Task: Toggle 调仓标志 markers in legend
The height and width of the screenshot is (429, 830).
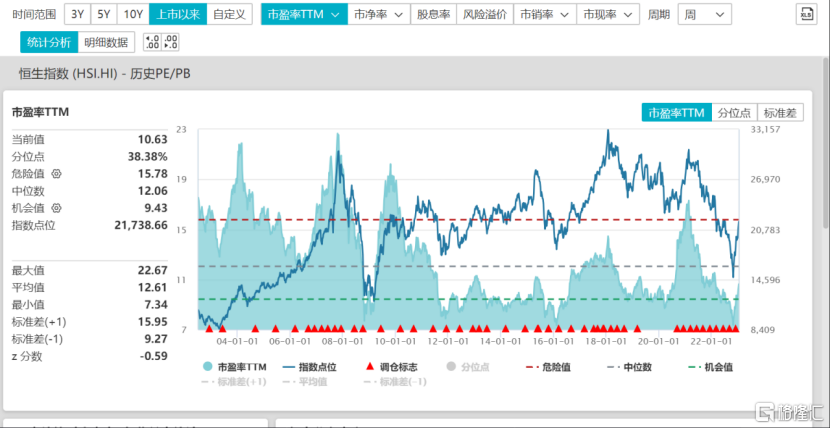Action: pyautogui.click(x=392, y=367)
